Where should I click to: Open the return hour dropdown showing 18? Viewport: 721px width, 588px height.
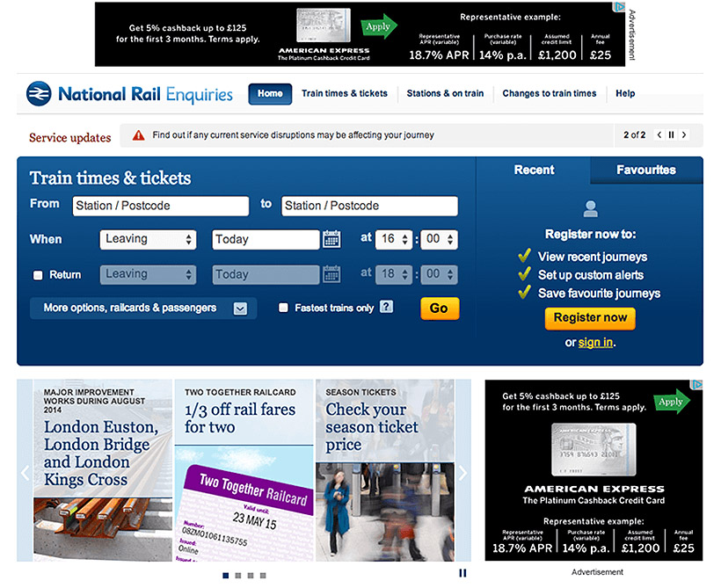pos(394,274)
